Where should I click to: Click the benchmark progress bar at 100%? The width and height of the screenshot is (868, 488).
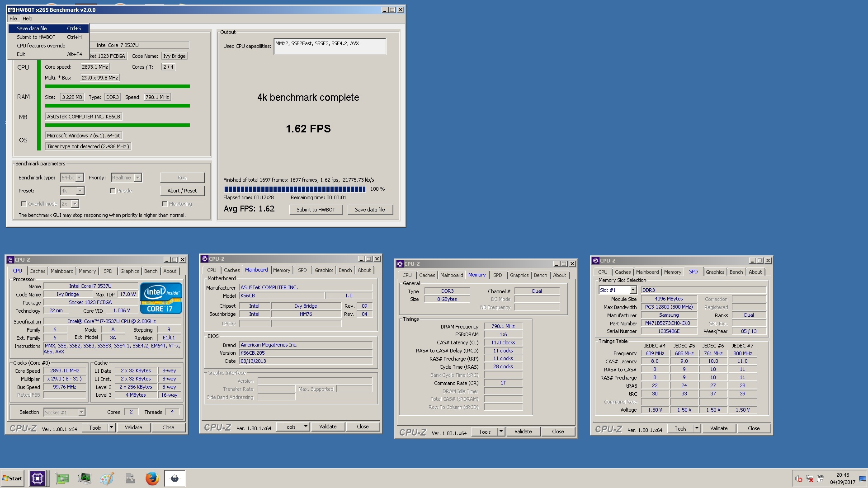(294, 189)
